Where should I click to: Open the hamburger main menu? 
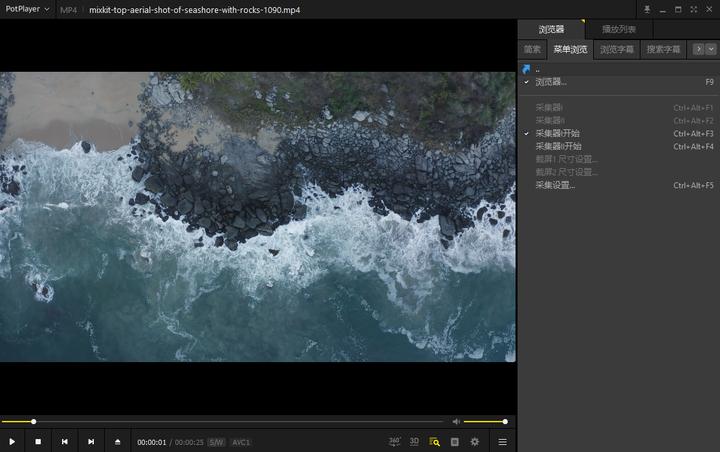tap(502, 441)
